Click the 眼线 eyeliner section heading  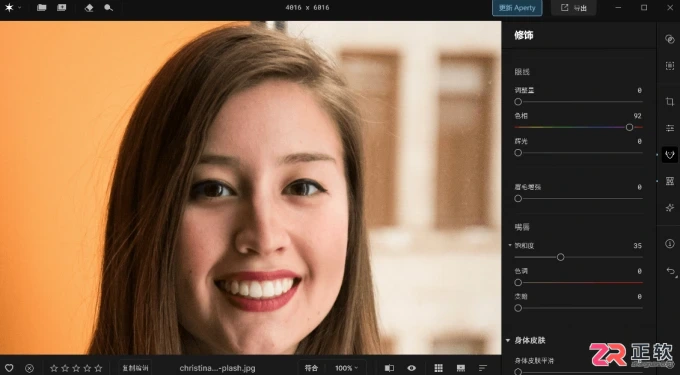522,72
